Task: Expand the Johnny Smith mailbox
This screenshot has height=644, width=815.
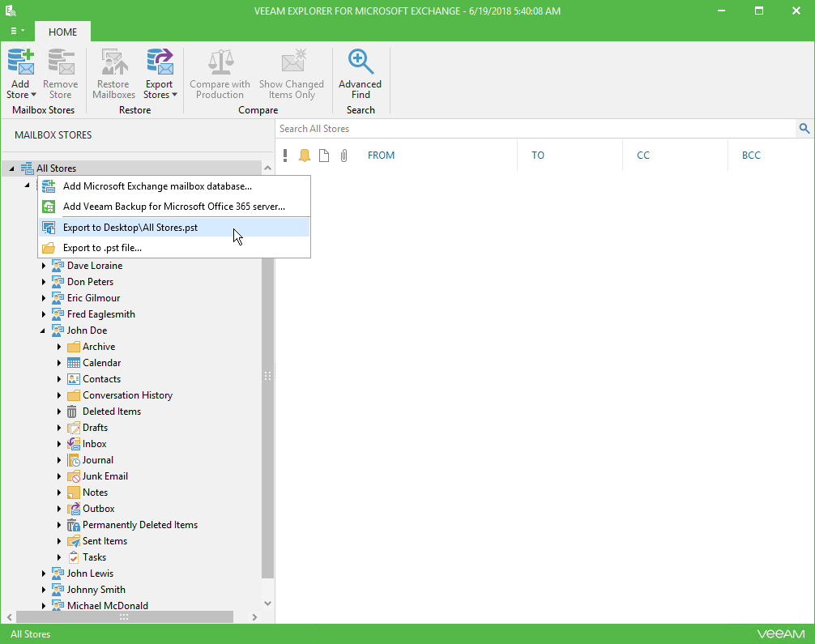Action: pos(44,590)
